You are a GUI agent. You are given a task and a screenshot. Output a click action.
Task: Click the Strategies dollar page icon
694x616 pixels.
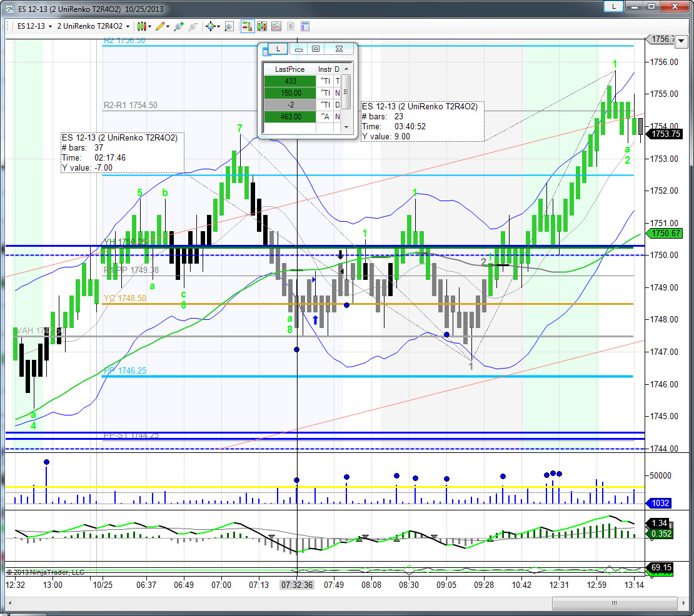[291, 26]
